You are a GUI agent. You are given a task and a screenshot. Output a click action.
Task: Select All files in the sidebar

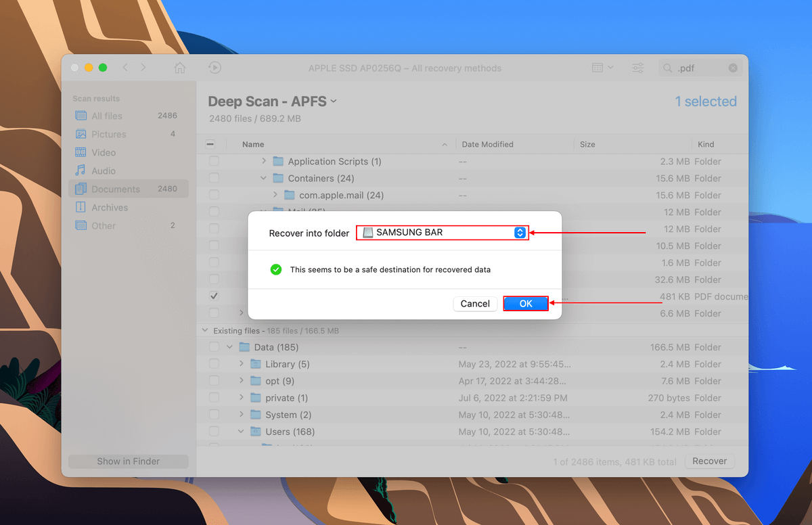coord(129,116)
